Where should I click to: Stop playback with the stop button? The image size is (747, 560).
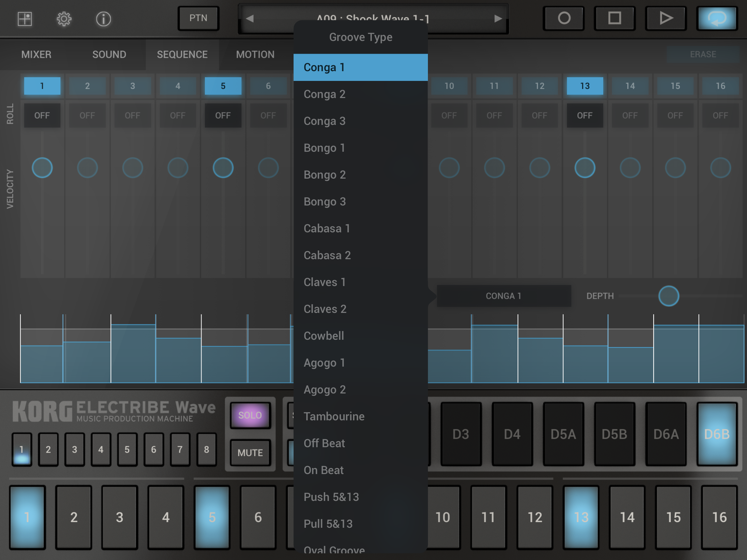click(615, 18)
